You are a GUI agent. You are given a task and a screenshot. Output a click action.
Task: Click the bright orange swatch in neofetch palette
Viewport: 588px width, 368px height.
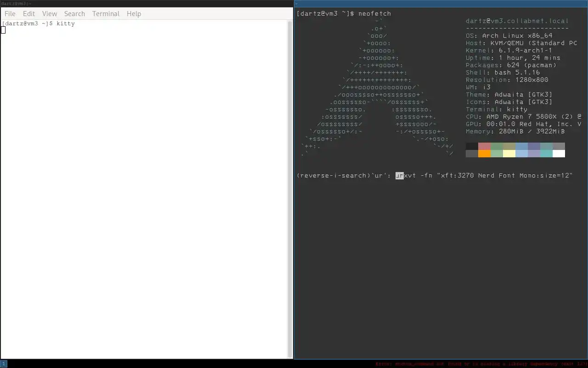484,154
